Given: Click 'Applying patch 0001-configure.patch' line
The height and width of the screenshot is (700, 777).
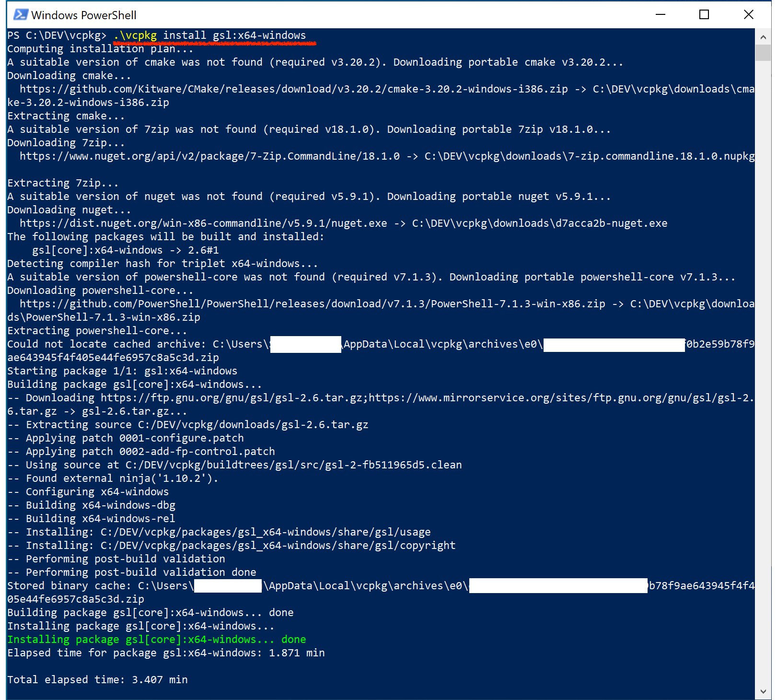Looking at the screenshot, I should 126,438.
